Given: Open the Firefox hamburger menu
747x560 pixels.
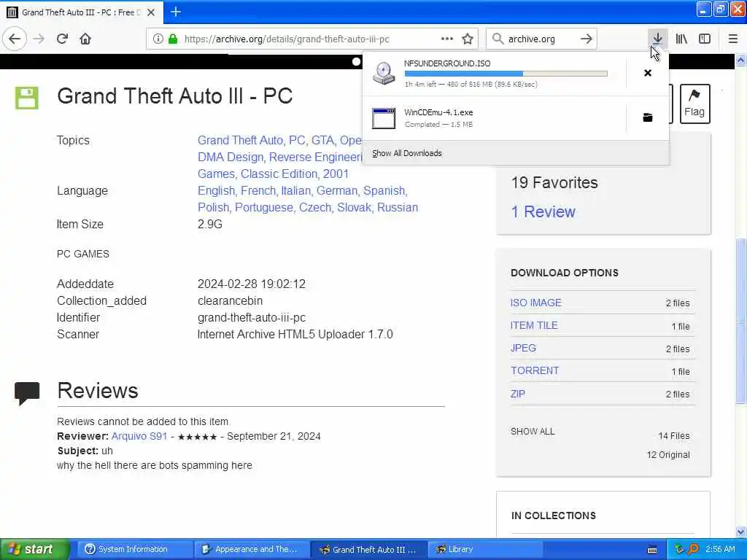Looking at the screenshot, I should point(733,39).
